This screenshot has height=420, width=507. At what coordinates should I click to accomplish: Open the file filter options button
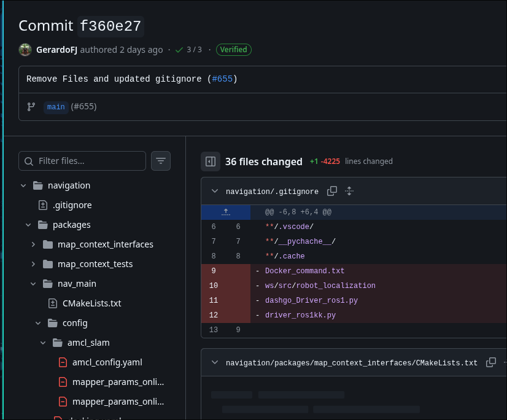(x=161, y=161)
